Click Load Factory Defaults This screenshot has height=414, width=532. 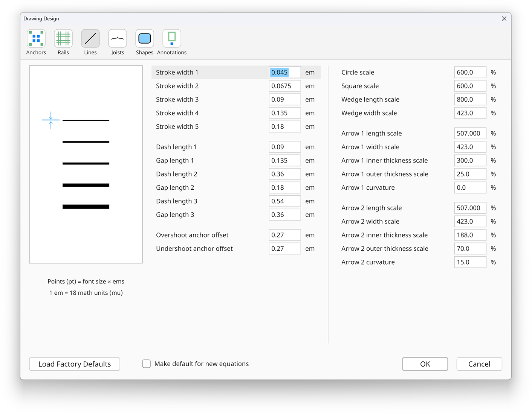(74, 364)
